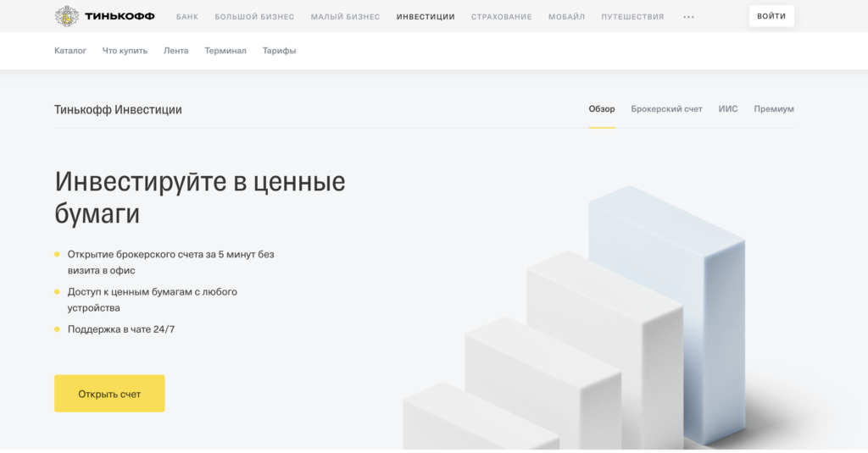View the Тарифы link
This screenshot has height=453, width=868.
pyautogui.click(x=279, y=50)
